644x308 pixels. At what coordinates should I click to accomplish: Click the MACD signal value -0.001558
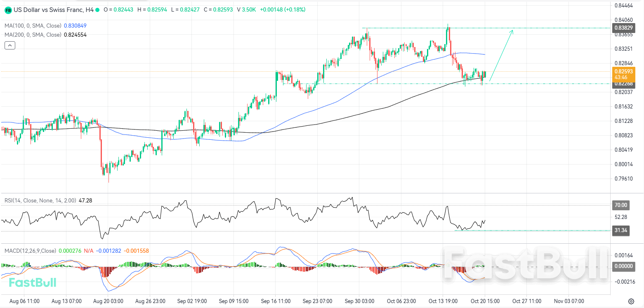tap(136, 251)
